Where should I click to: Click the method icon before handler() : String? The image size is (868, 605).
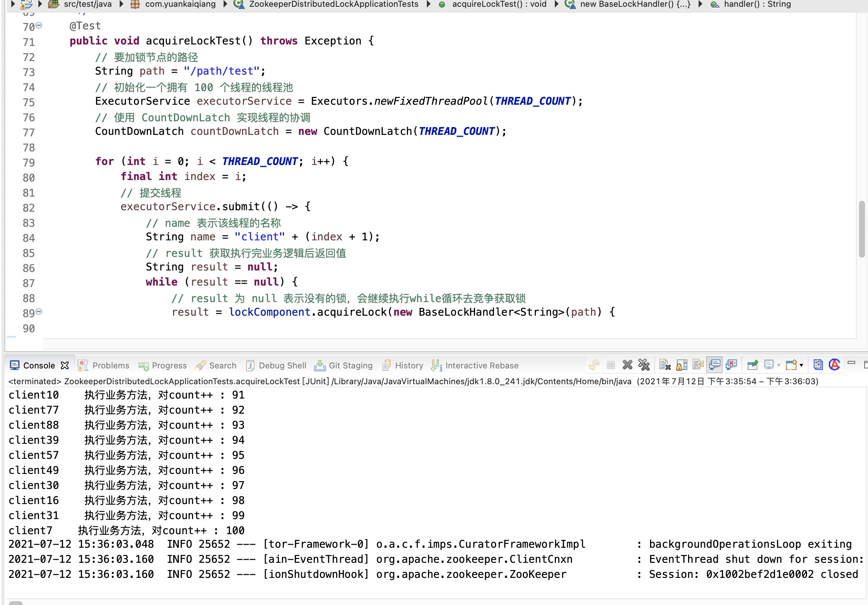coord(714,5)
